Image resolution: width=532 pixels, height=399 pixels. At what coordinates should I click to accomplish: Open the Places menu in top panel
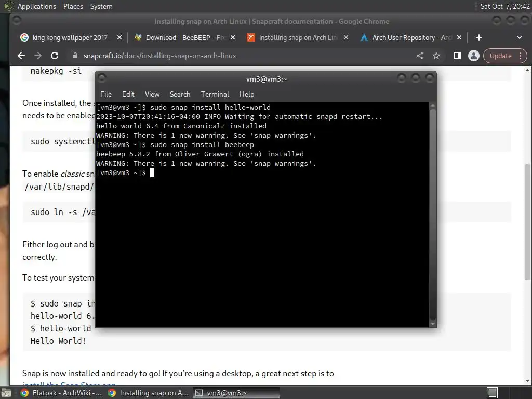coord(73,6)
